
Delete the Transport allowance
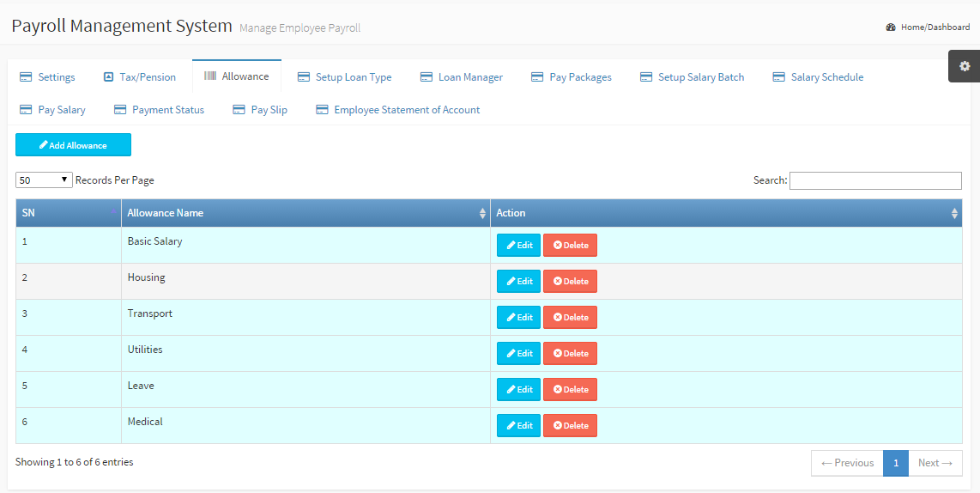pyautogui.click(x=570, y=318)
